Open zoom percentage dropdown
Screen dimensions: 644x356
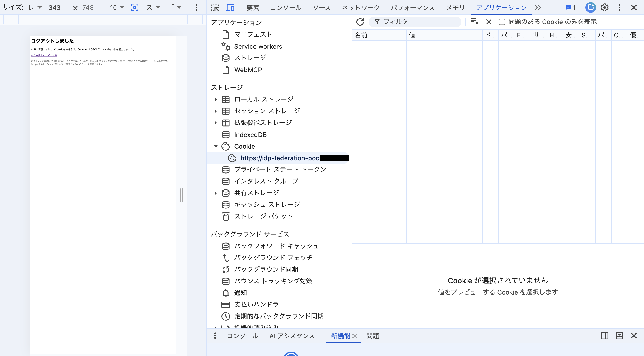tap(117, 7)
